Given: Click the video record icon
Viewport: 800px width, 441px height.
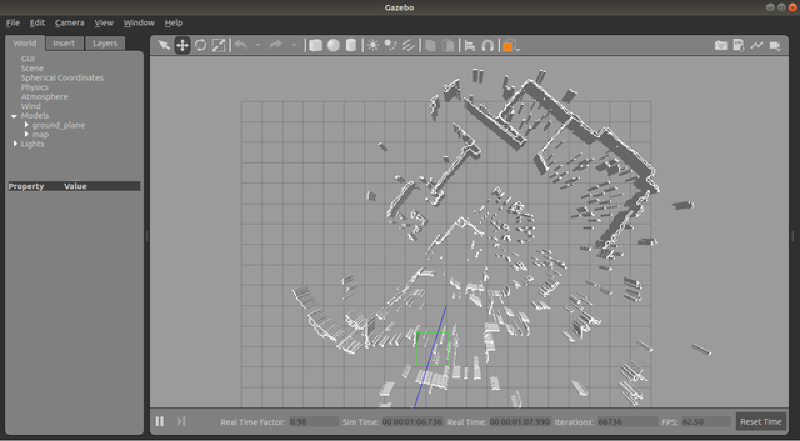Looking at the screenshot, I should click(774, 45).
